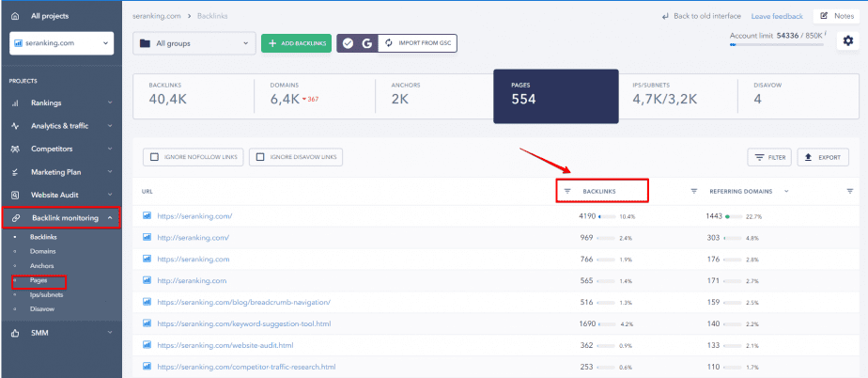Expand the SMM section chevron
Viewport: 868px width, 378px height.
(x=110, y=333)
